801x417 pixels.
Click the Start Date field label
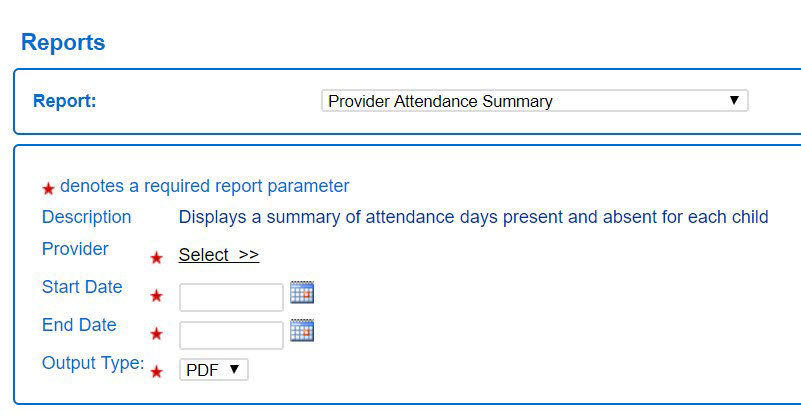pos(82,287)
